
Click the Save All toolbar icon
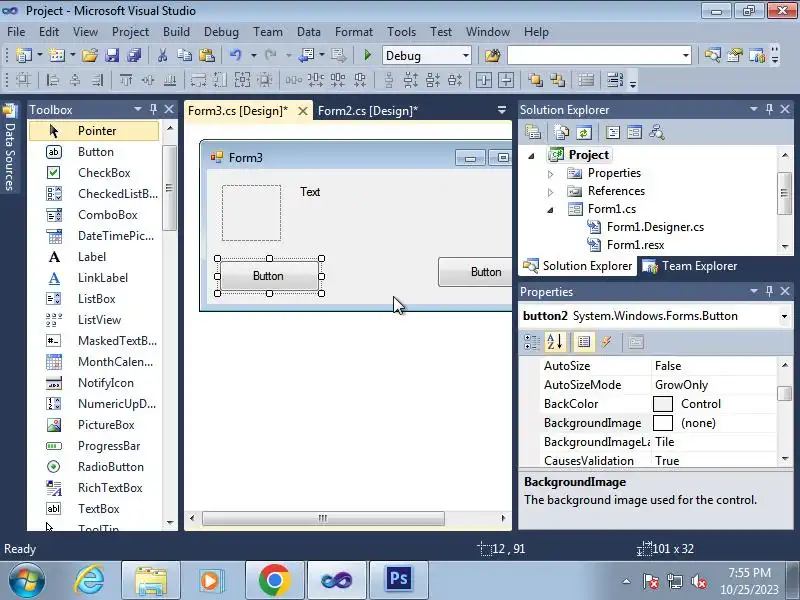point(134,55)
